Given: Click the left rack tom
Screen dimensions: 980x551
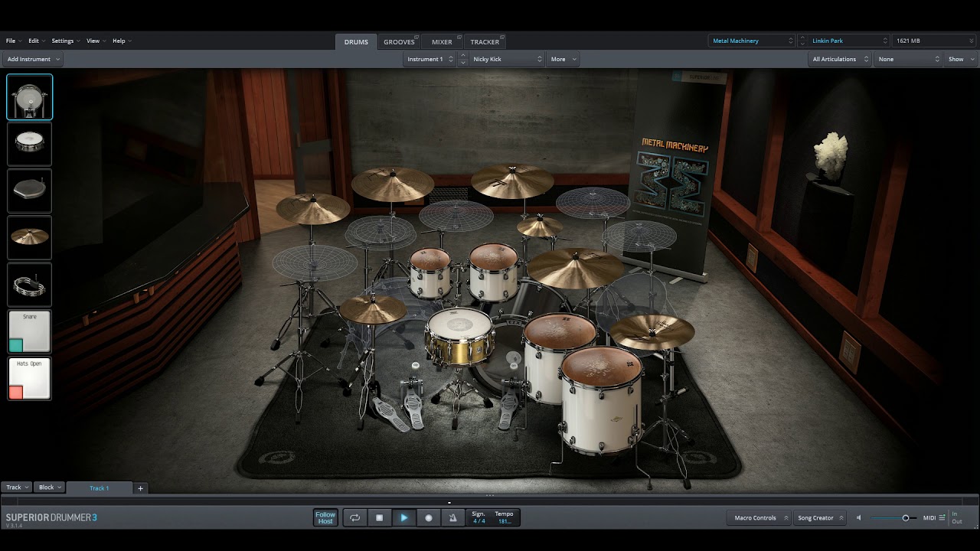Looking at the screenshot, I should point(430,272).
